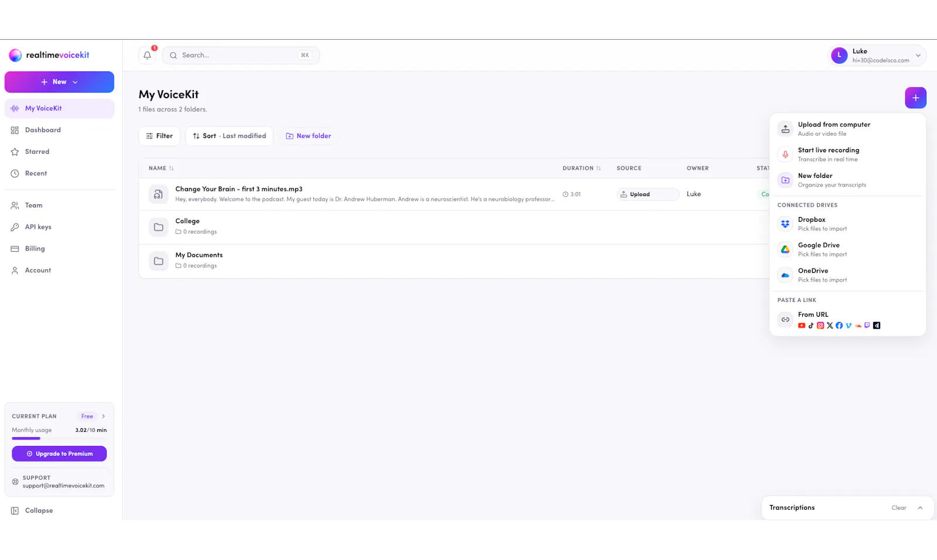This screenshot has width=937, height=560.
Task: Click the audio file icon for Change Your Brain
Action: pos(158,194)
